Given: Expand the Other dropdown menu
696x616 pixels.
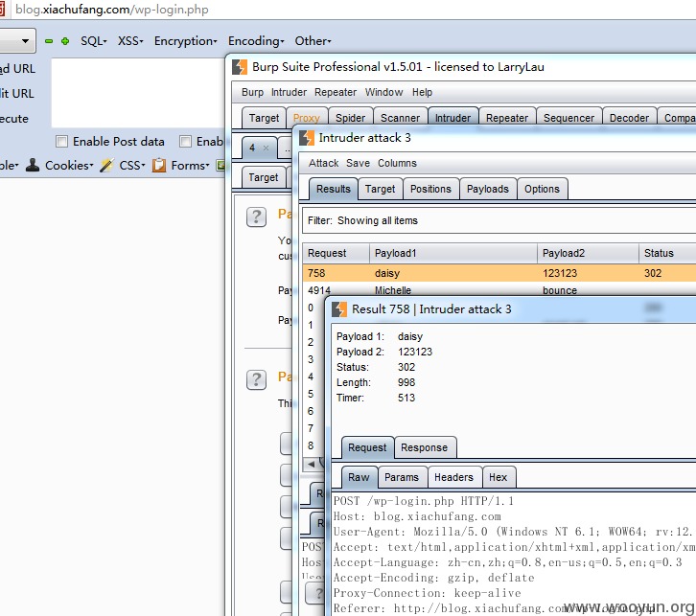Looking at the screenshot, I should point(313,41).
